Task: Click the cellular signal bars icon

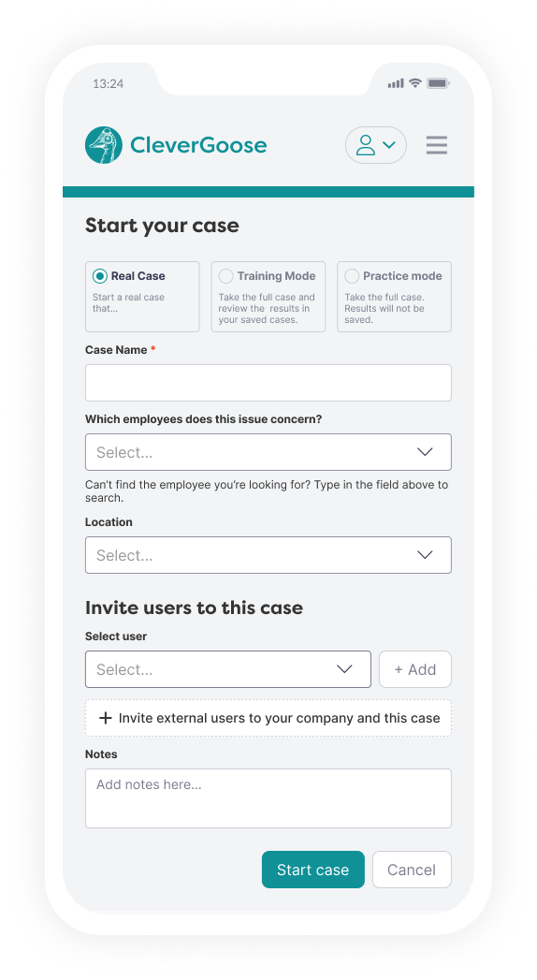Action: point(396,83)
